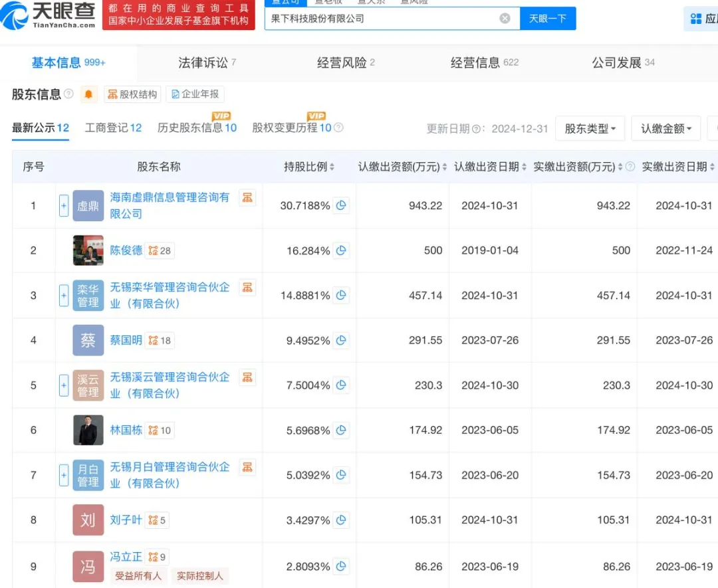Click the equity structure icon beside 海南虚鼎 company

[x=247, y=197]
